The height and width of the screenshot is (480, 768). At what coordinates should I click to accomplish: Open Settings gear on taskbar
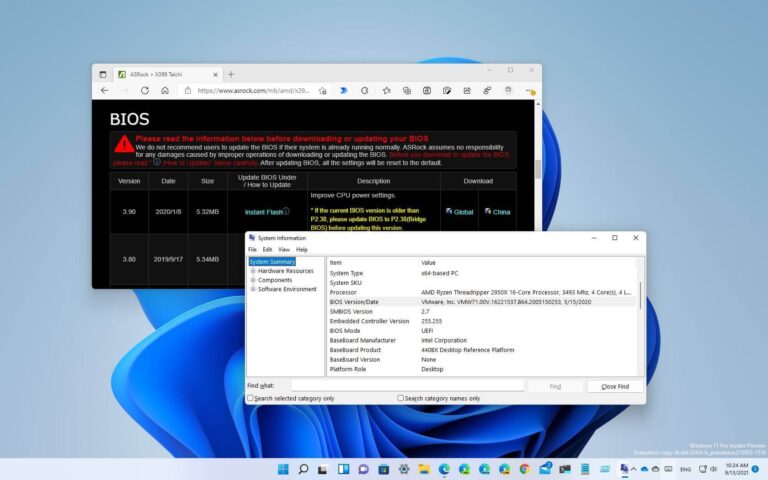(404, 469)
